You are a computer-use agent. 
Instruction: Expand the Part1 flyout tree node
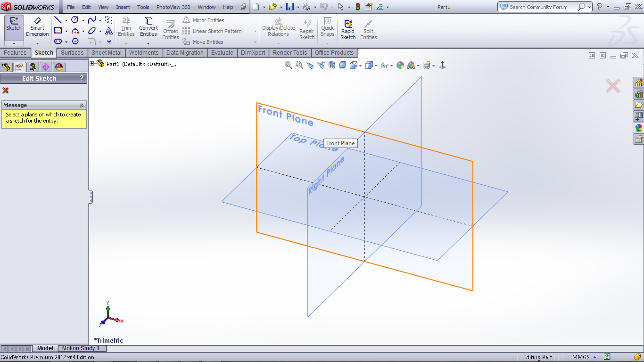[x=92, y=64]
